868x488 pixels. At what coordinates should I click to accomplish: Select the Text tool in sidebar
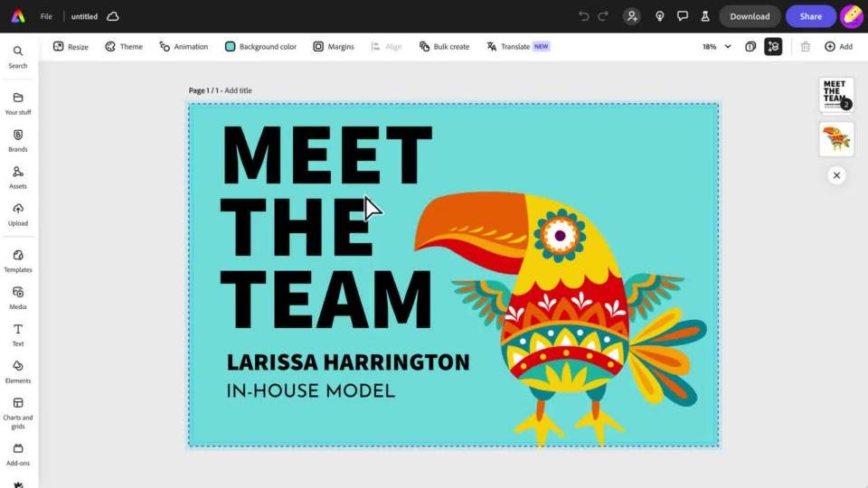[x=17, y=334]
